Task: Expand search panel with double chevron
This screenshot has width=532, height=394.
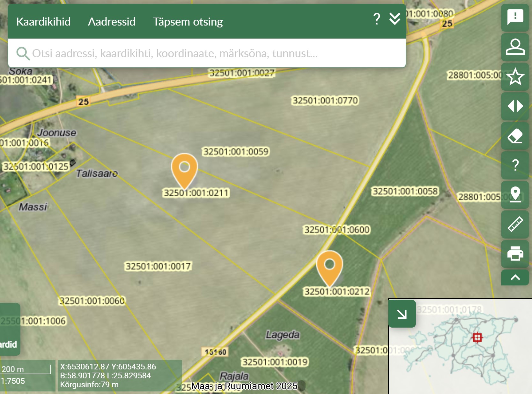Action: [x=395, y=19]
